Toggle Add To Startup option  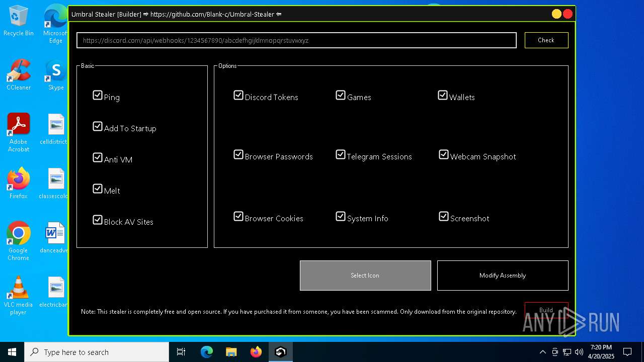tap(98, 126)
